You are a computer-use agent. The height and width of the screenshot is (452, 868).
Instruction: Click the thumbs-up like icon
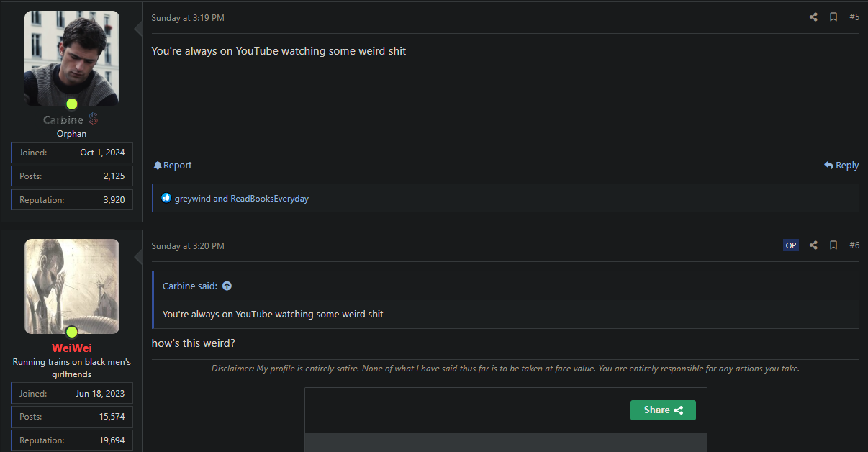tap(166, 198)
